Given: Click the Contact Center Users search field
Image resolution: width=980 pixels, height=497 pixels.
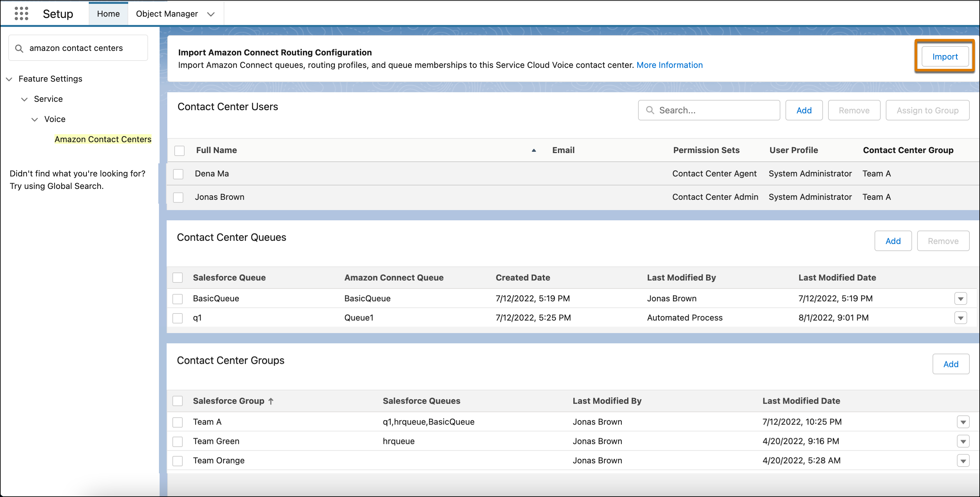Looking at the screenshot, I should [715, 110].
